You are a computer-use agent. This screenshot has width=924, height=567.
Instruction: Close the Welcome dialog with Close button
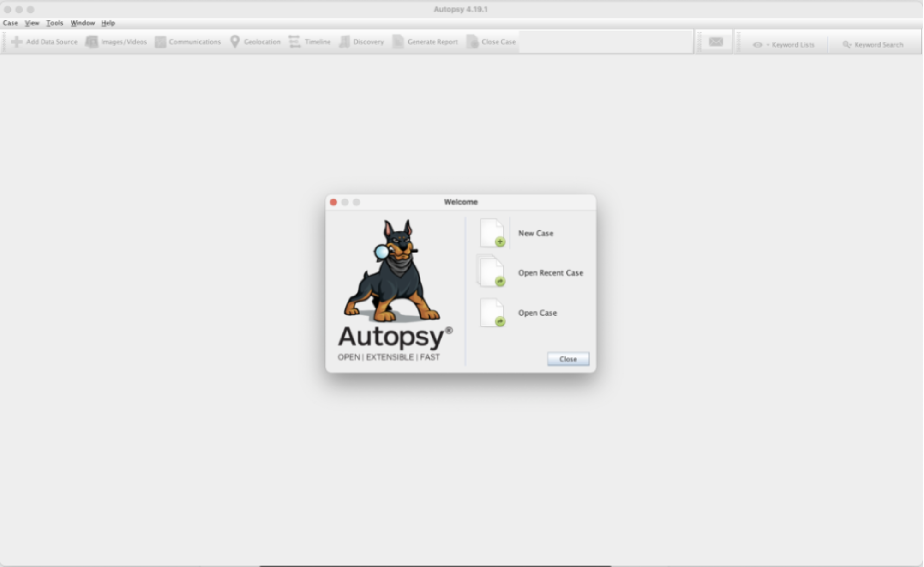[568, 359]
